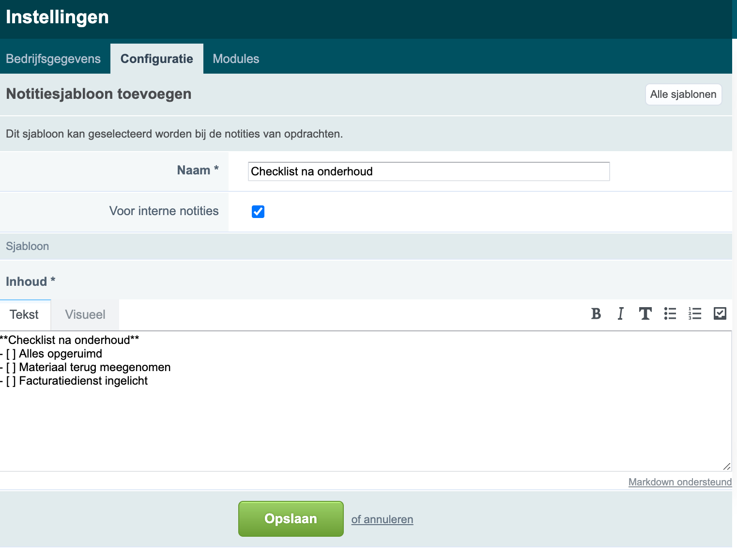Apply bold formatting with the B icon
The height and width of the screenshot is (560, 737).
tap(596, 314)
